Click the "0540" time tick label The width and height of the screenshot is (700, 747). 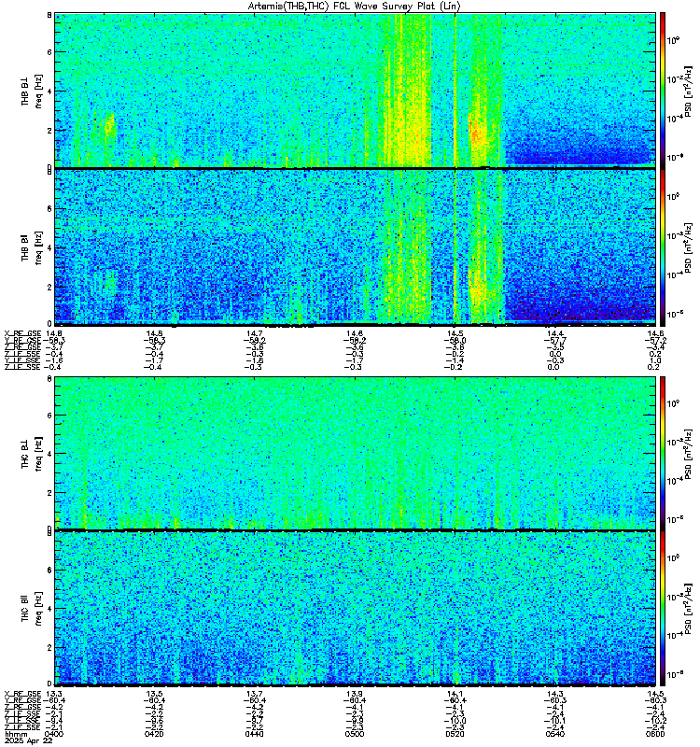[x=555, y=734]
